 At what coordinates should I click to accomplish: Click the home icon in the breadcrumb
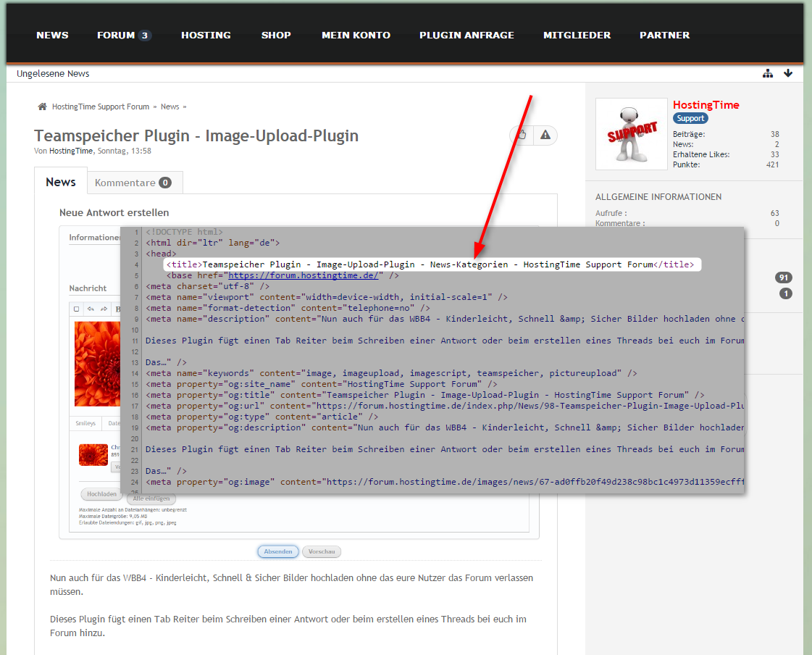coord(43,107)
